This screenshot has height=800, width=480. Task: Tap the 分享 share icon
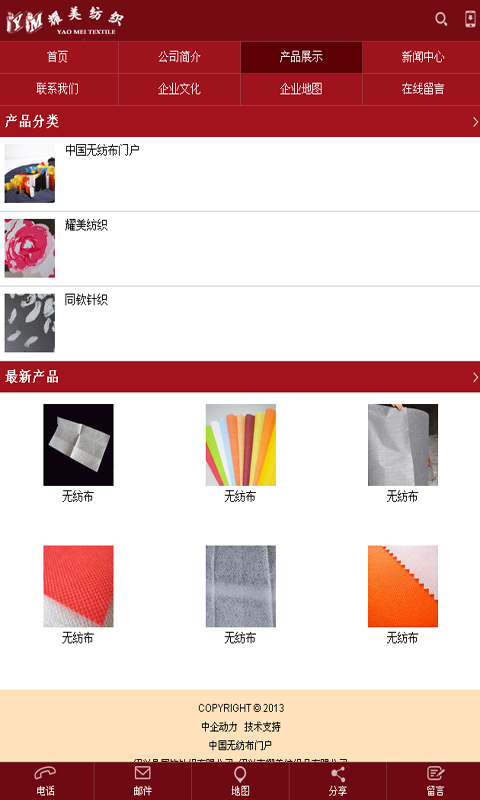pos(338,773)
